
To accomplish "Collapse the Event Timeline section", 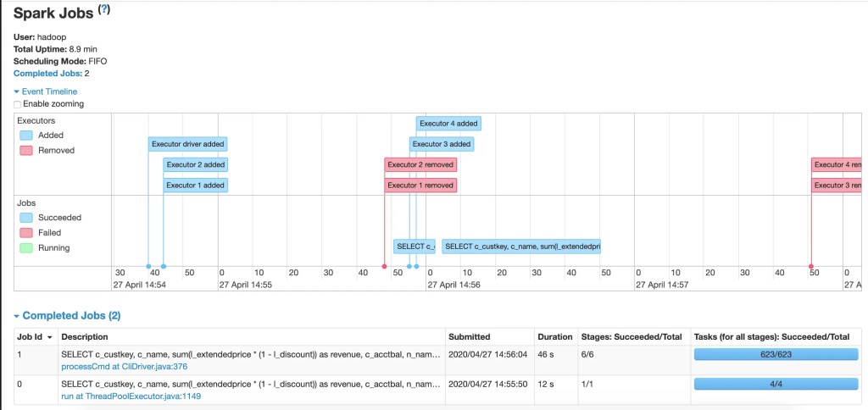I will pyautogui.click(x=46, y=91).
